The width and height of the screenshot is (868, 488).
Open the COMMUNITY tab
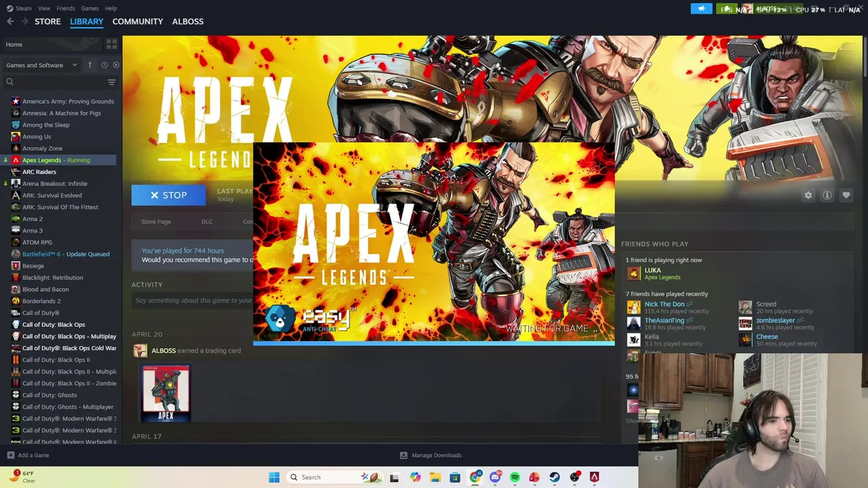[x=138, y=22]
